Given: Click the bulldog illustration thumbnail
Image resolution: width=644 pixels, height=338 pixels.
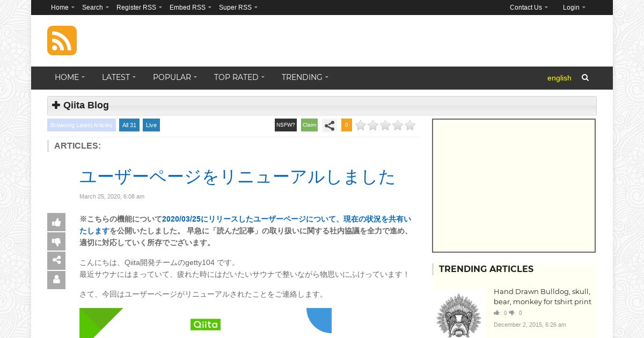Looking at the screenshot, I should pos(459,315).
